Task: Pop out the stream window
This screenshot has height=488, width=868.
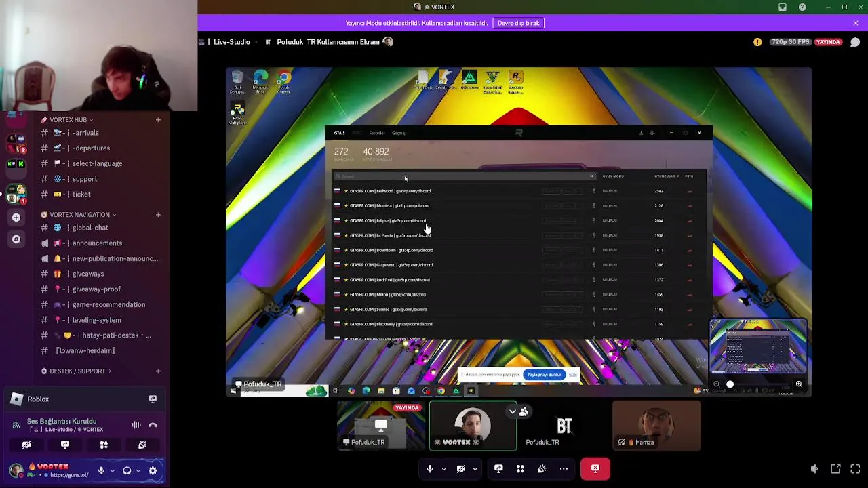Action: click(835, 468)
